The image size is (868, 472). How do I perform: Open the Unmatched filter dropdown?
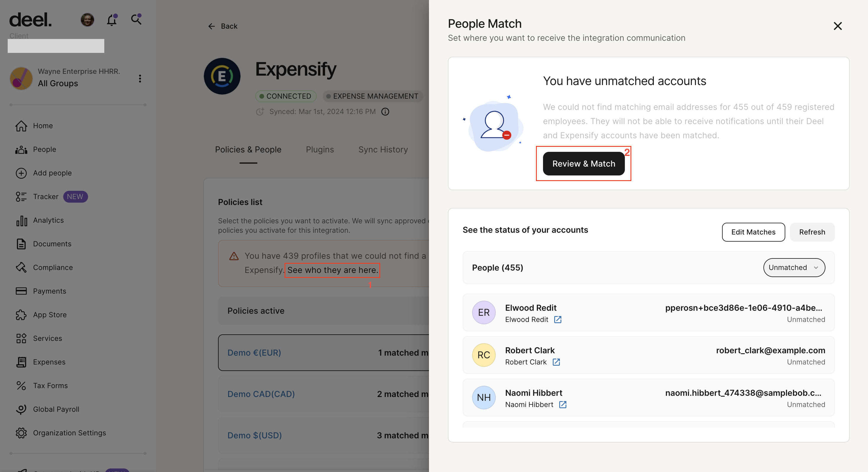[794, 268]
